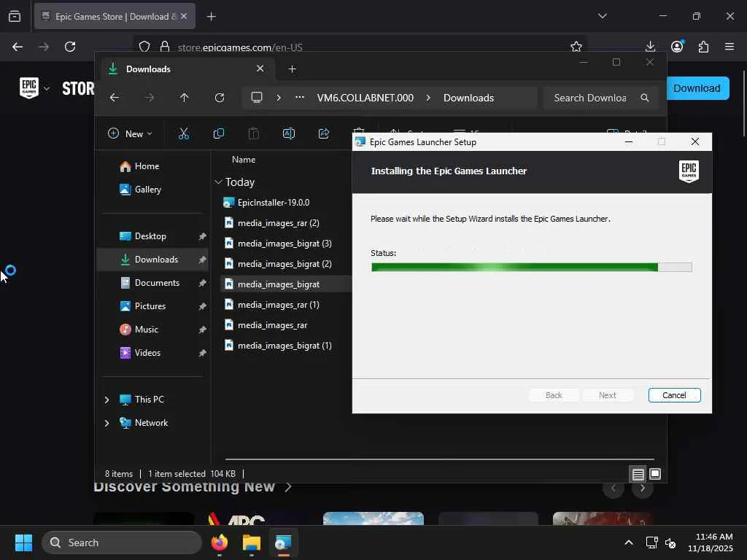The image size is (747, 560).
Task: Switch Explorer to large thumbnails view icon
Action: coord(655,474)
